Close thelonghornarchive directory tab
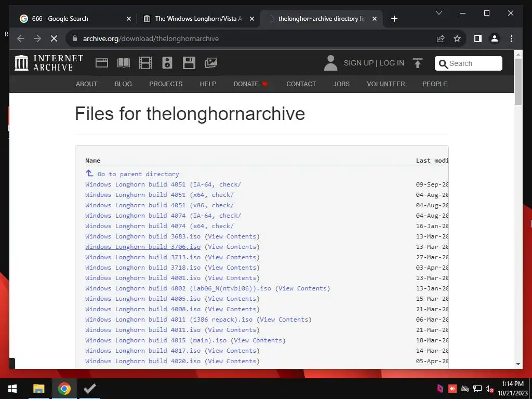This screenshot has width=532, height=399. (375, 19)
